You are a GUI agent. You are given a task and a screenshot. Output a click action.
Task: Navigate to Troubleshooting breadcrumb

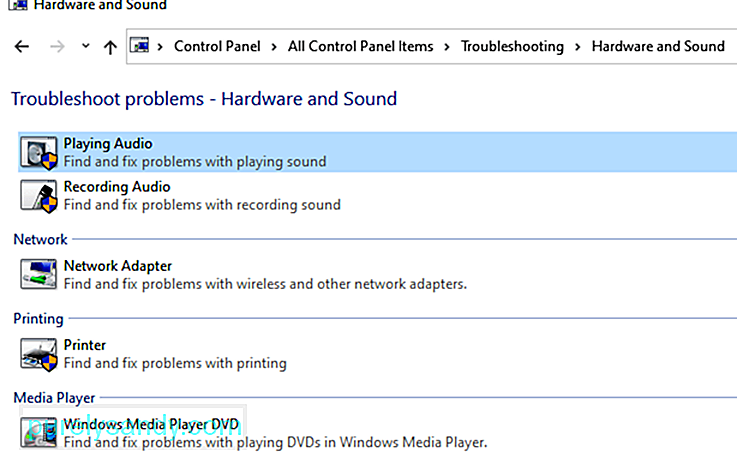tap(512, 47)
